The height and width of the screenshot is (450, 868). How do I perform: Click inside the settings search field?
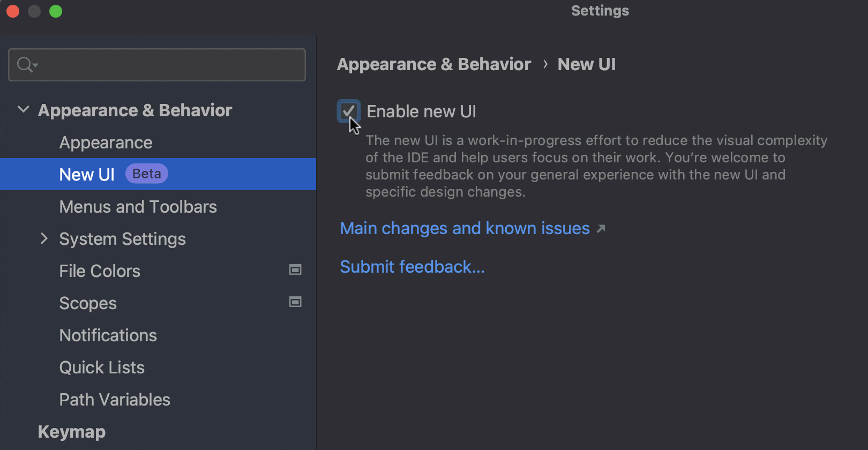pos(155,64)
